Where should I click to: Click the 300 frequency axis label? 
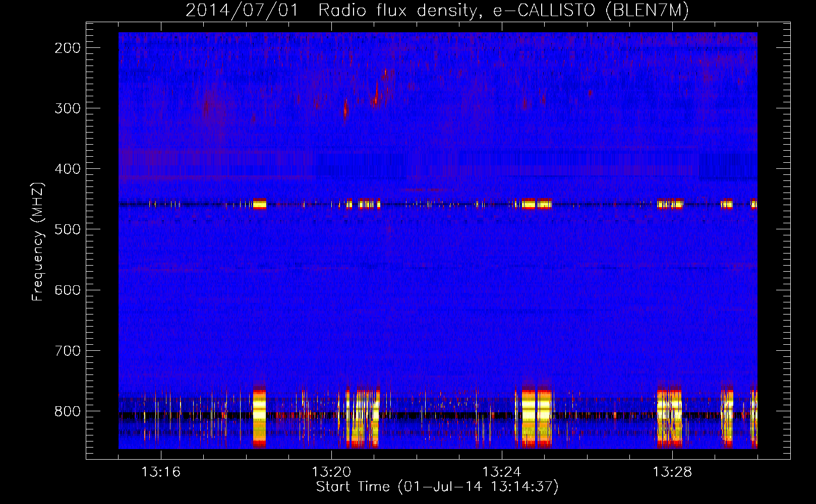[x=68, y=108]
